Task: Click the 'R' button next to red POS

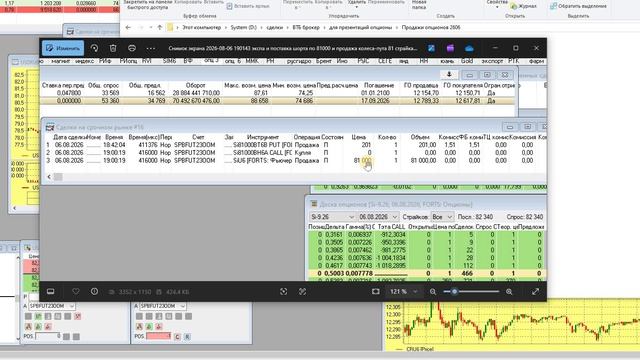Action: click(187, 336)
